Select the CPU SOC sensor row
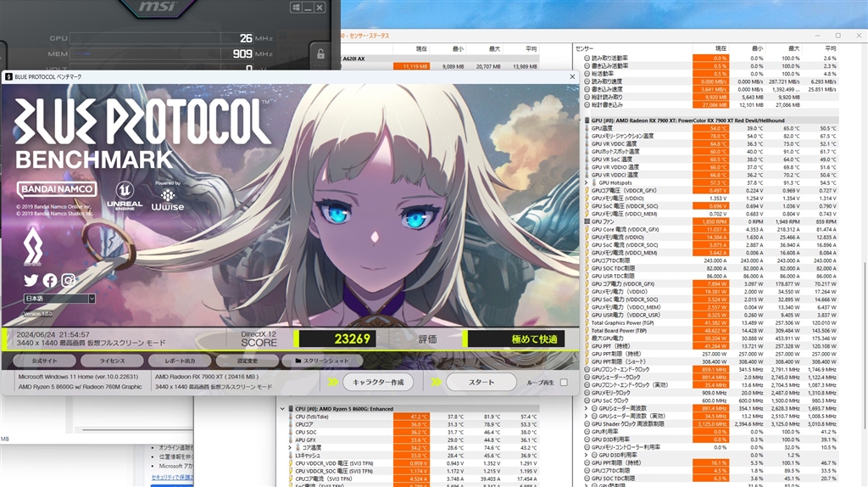Viewport: 868px width, 487px height. [413, 432]
